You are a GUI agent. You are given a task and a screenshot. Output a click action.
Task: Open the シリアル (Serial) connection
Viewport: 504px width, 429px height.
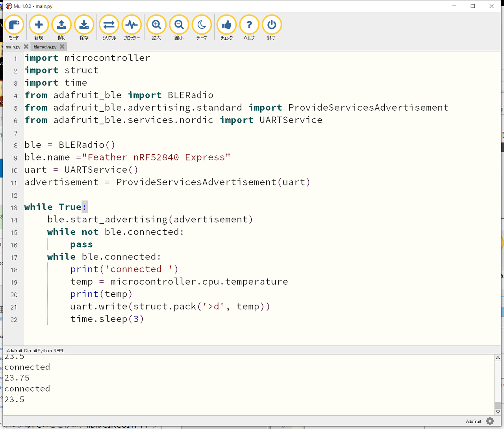coord(109,24)
